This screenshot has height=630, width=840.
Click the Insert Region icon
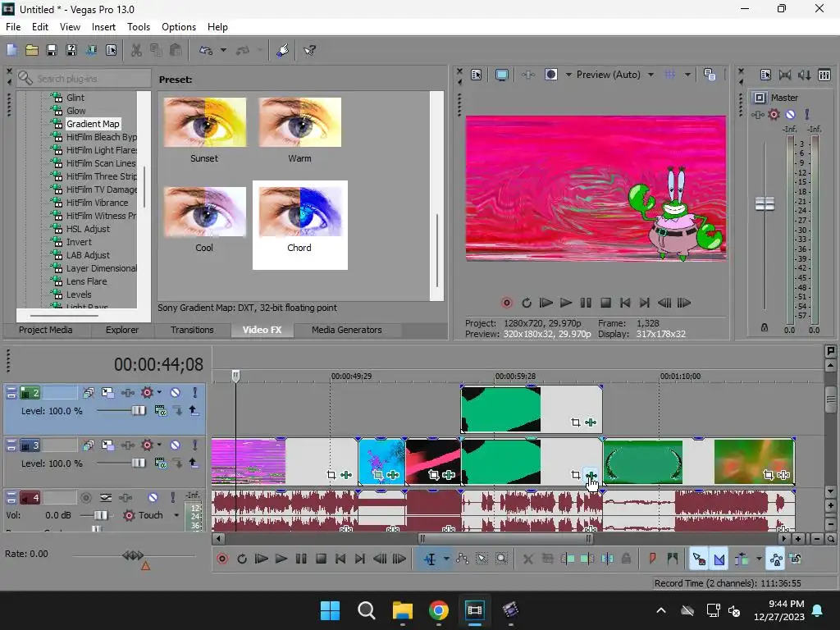[x=673, y=559]
